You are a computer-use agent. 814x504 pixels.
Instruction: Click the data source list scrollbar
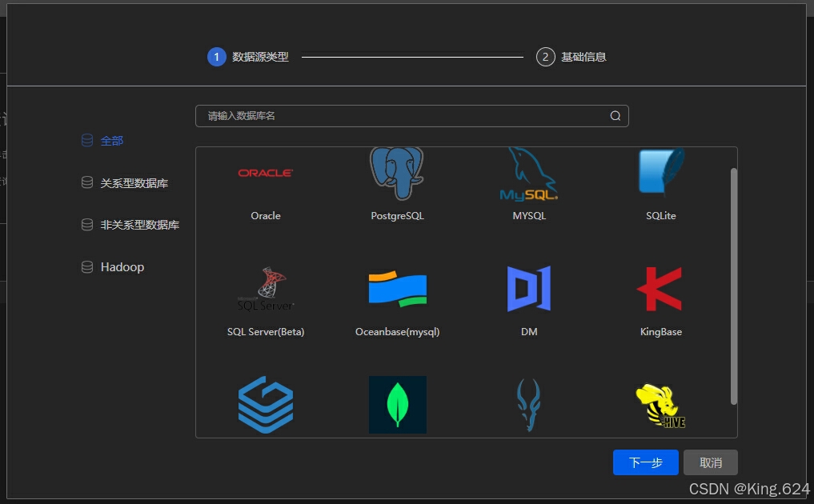click(733, 286)
